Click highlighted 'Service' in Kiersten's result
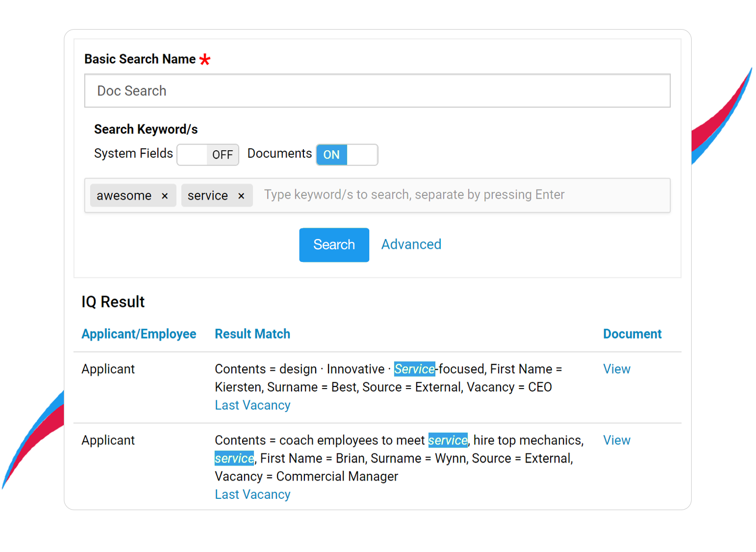This screenshot has width=756, height=552. tap(414, 369)
